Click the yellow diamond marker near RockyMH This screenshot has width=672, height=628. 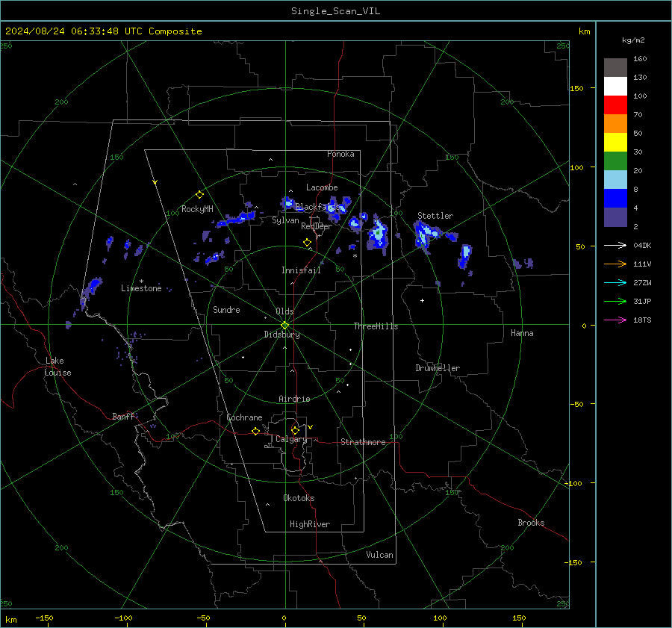click(x=199, y=195)
